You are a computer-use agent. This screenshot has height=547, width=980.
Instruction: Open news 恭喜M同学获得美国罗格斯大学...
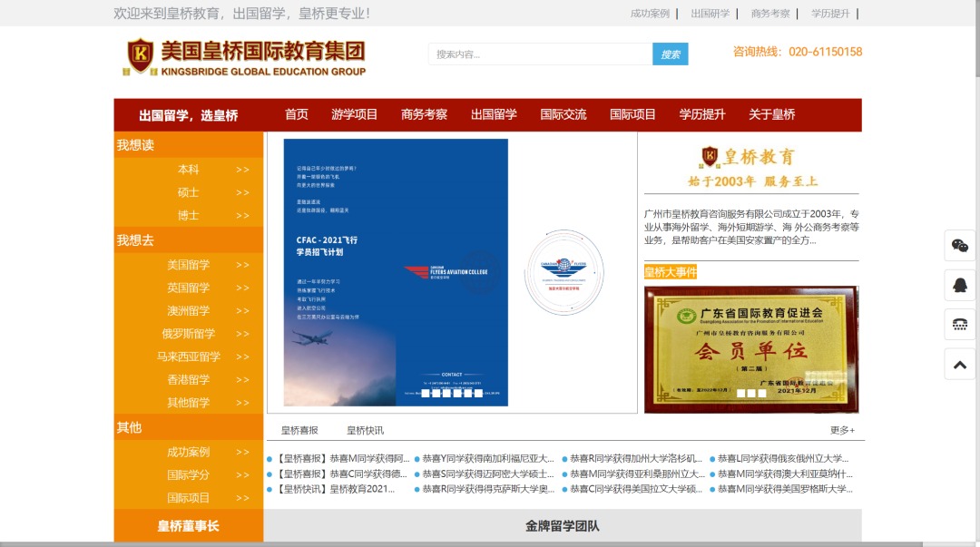785,489
